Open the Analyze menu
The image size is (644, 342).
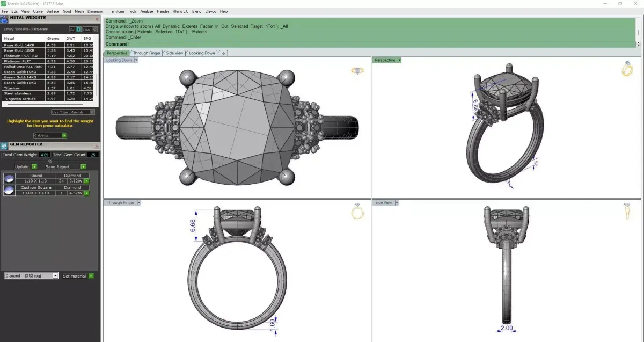point(147,11)
